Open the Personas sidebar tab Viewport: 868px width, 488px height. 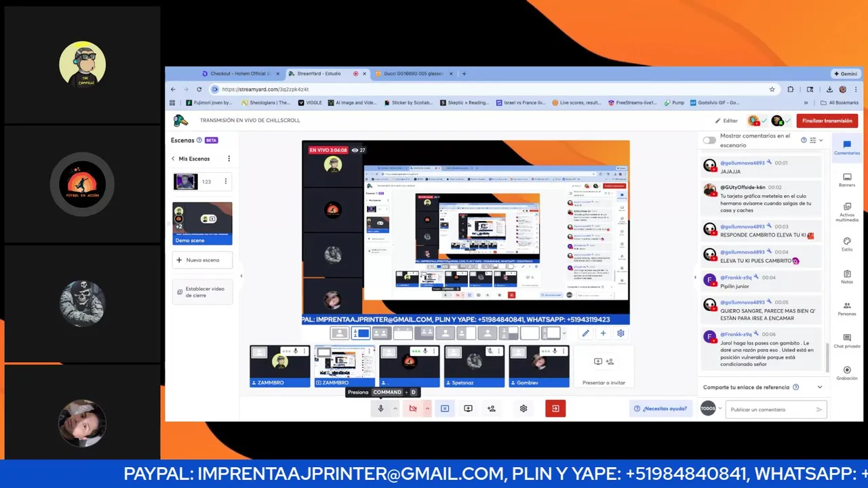[847, 309]
